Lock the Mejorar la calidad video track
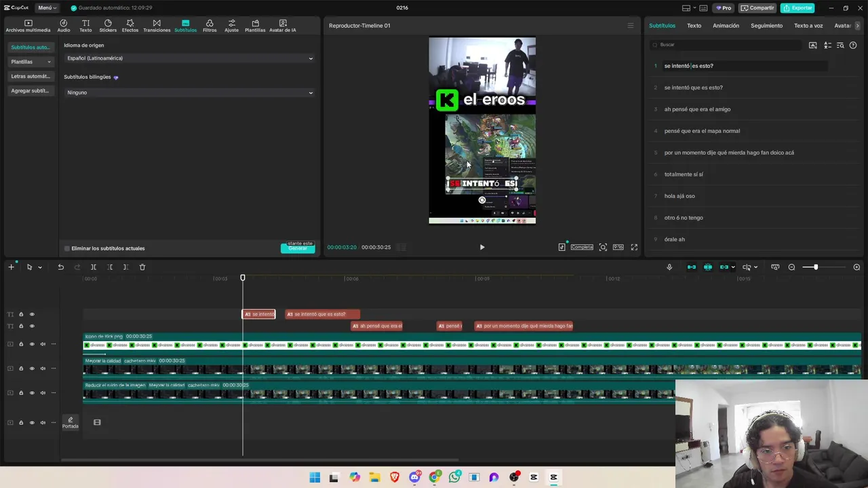The height and width of the screenshot is (488, 868). (x=21, y=369)
